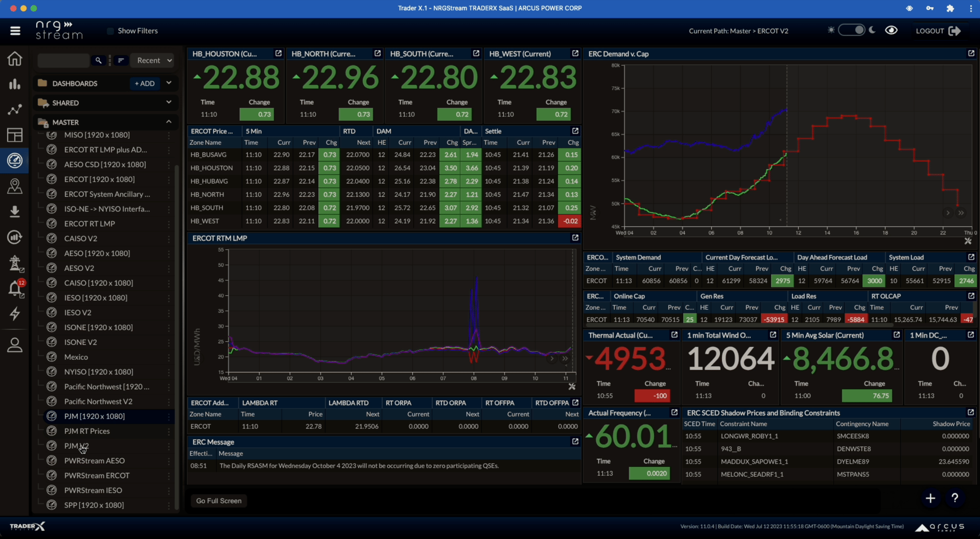Screen dimensions: 980x539
Task: Collapse the MASTER section chevron
Action: point(169,122)
